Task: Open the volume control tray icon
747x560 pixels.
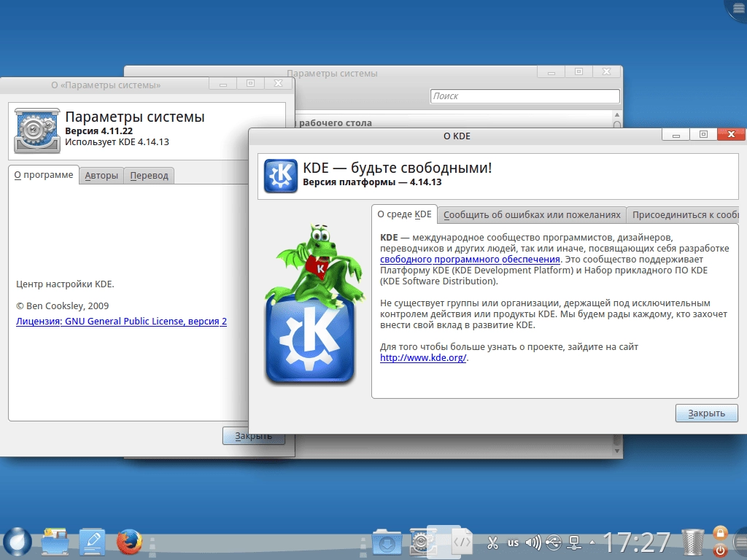Action: pos(533,542)
